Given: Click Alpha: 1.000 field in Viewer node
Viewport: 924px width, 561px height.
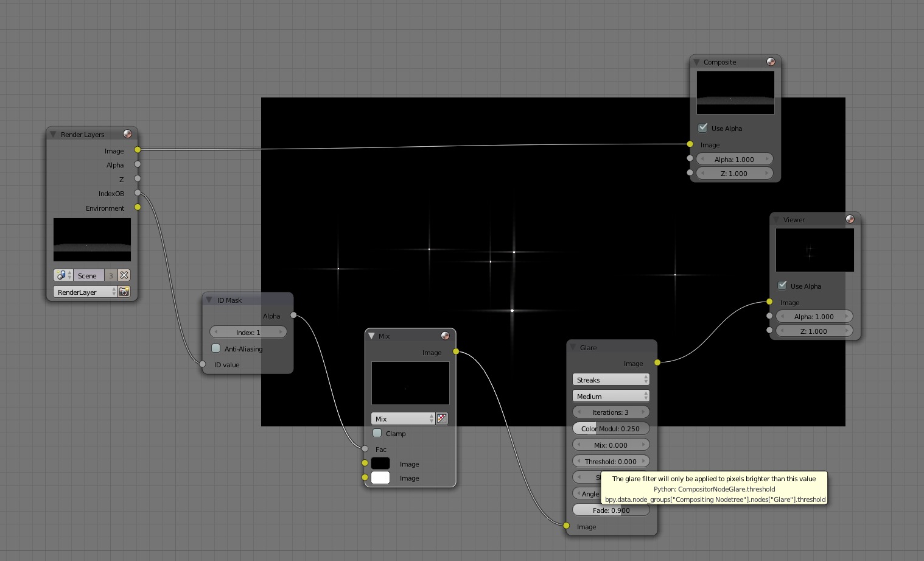Looking at the screenshot, I should [814, 317].
